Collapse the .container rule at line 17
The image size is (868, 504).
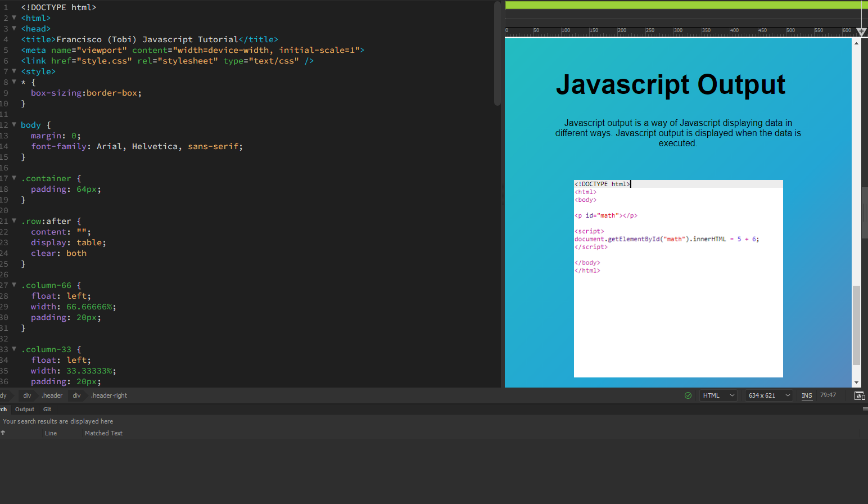tap(14, 178)
